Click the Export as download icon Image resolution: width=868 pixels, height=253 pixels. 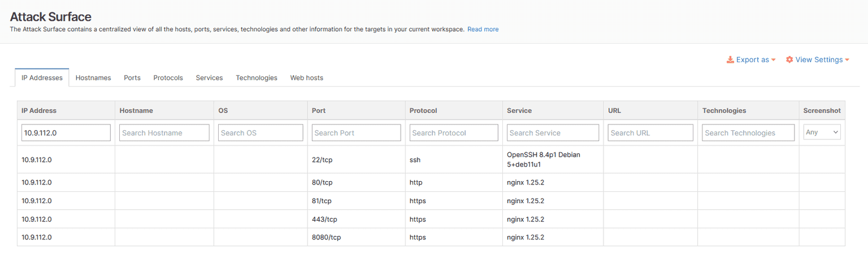pyautogui.click(x=730, y=60)
